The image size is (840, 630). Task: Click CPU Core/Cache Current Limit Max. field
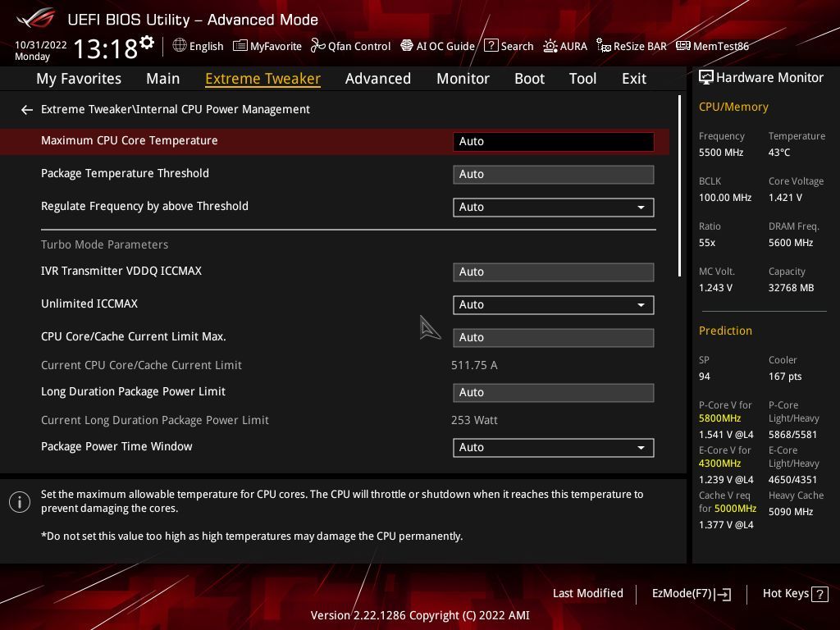pyautogui.click(x=554, y=338)
